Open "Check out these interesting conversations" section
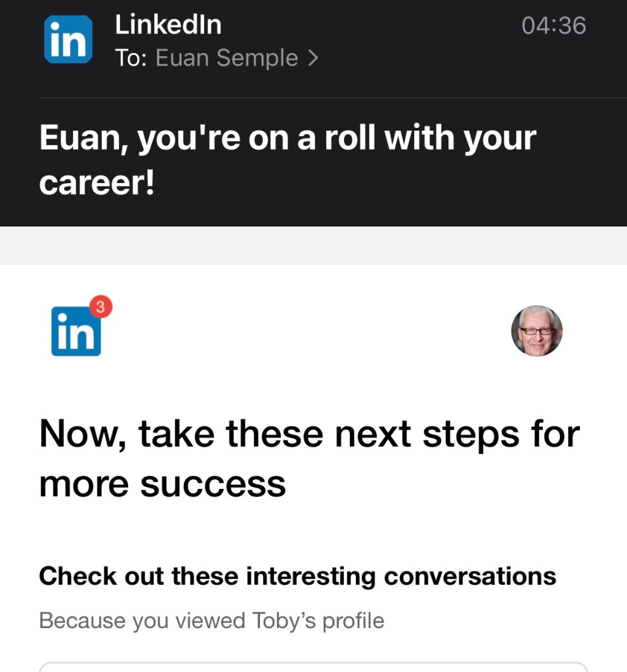The width and height of the screenshot is (627, 672). coord(297,576)
